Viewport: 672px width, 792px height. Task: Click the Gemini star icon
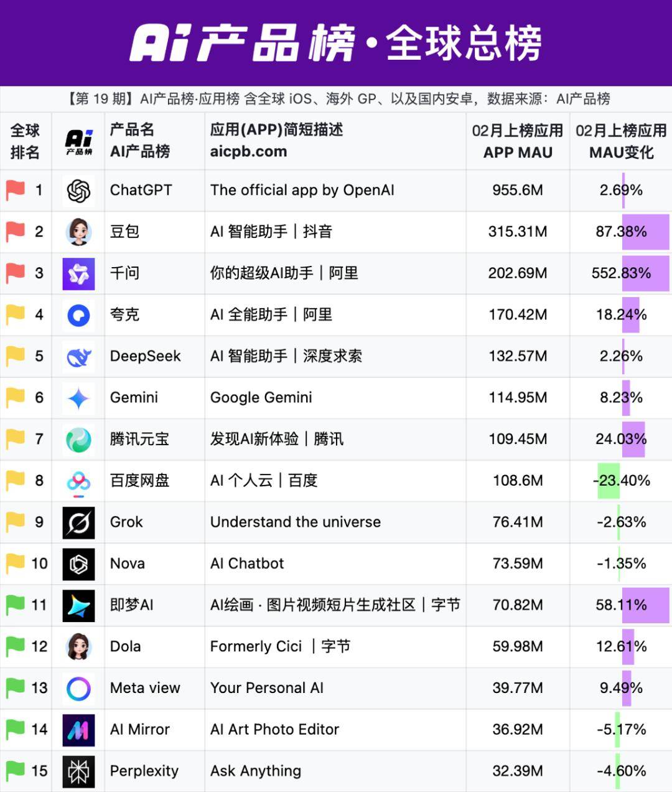(x=78, y=398)
